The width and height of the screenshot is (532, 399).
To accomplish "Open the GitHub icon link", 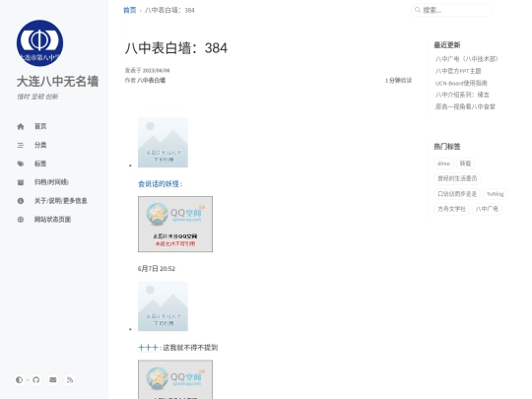I will (x=36, y=379).
